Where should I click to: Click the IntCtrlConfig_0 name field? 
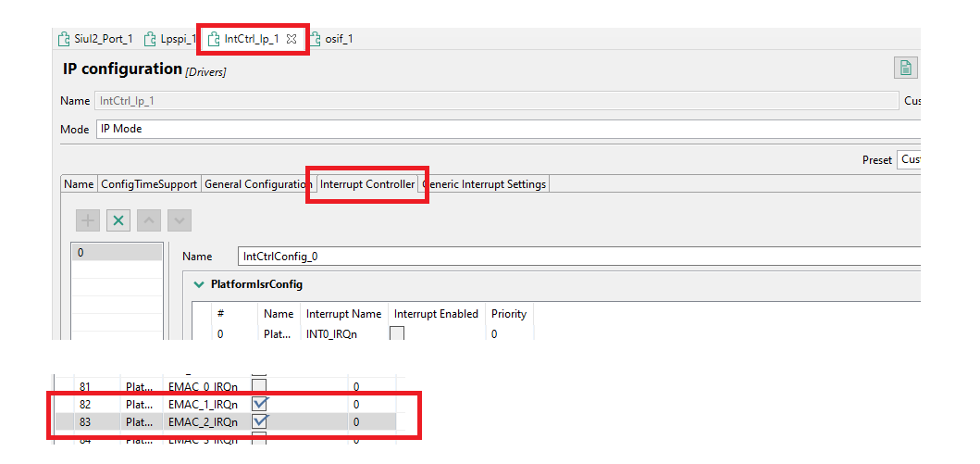(x=579, y=257)
